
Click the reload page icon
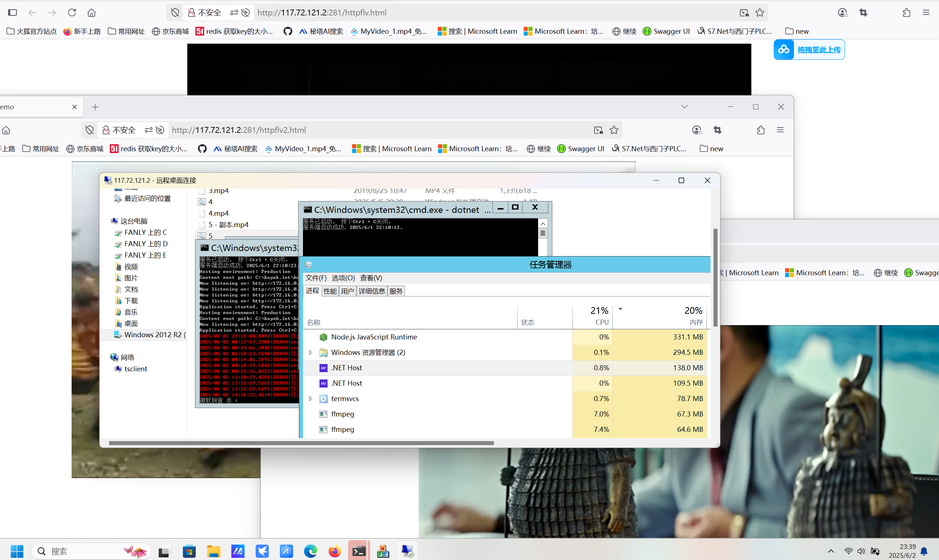pyautogui.click(x=72, y=12)
